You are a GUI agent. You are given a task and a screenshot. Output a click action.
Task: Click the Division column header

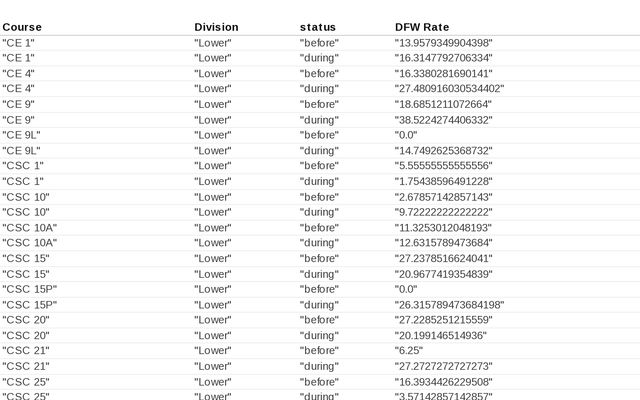216,27
